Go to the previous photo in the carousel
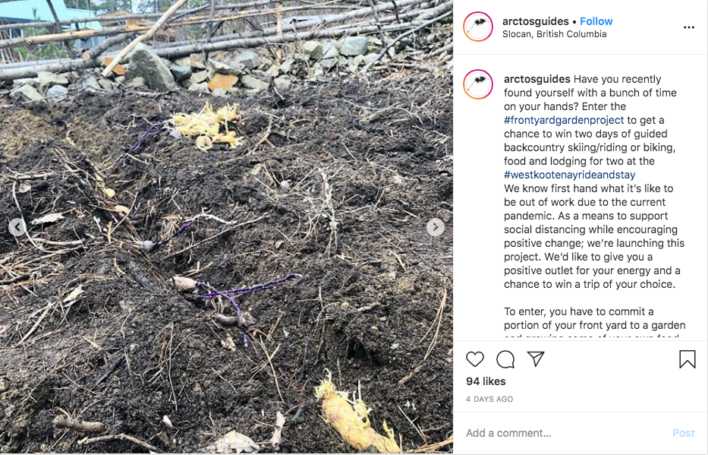The image size is (708, 455). [17, 227]
